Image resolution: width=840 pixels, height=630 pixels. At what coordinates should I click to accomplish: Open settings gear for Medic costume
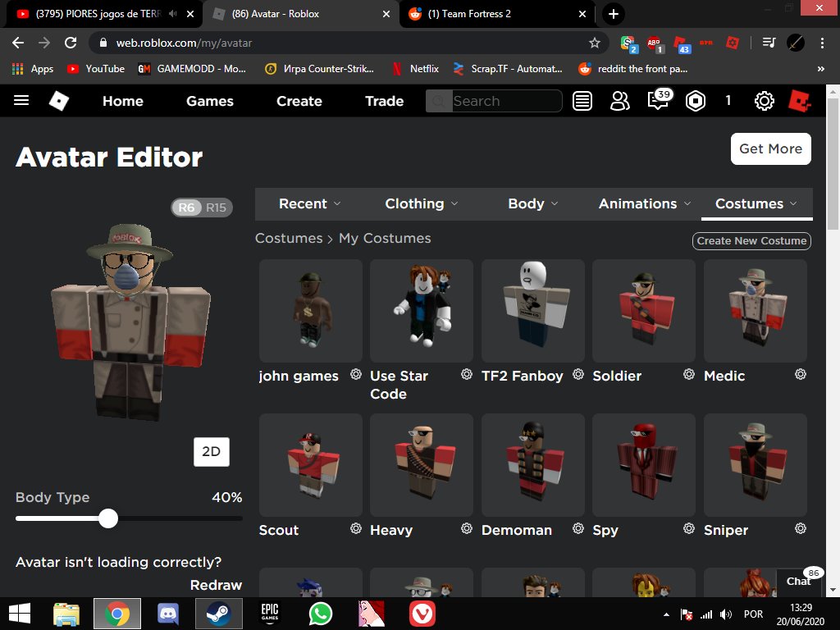tap(801, 374)
